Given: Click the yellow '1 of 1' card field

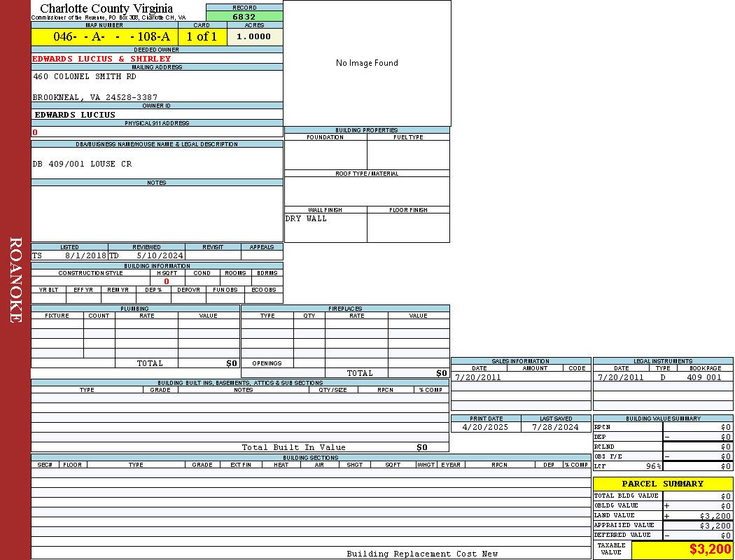Looking at the screenshot, I should tap(202, 37).
